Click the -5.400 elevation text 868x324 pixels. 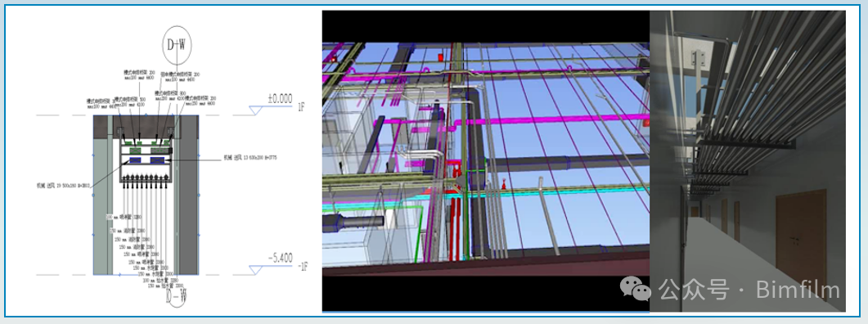[280, 258]
